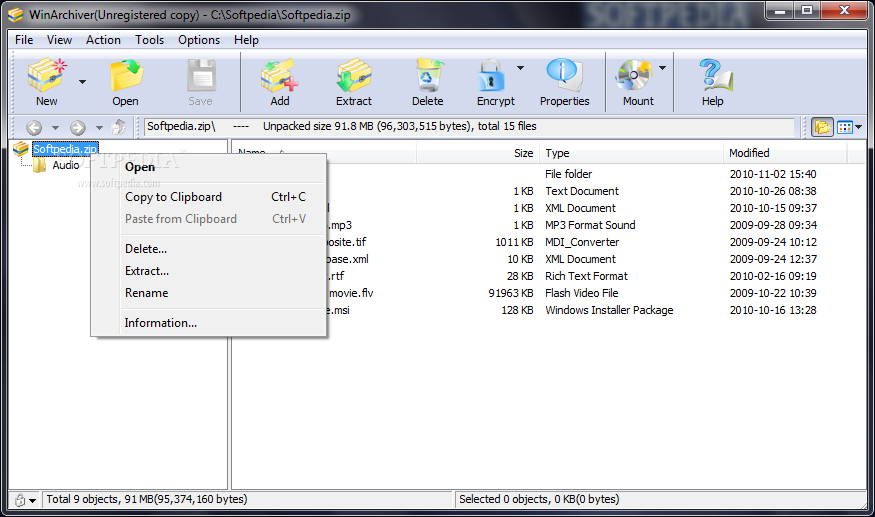Select the Audio folder in tree

pyautogui.click(x=65, y=165)
